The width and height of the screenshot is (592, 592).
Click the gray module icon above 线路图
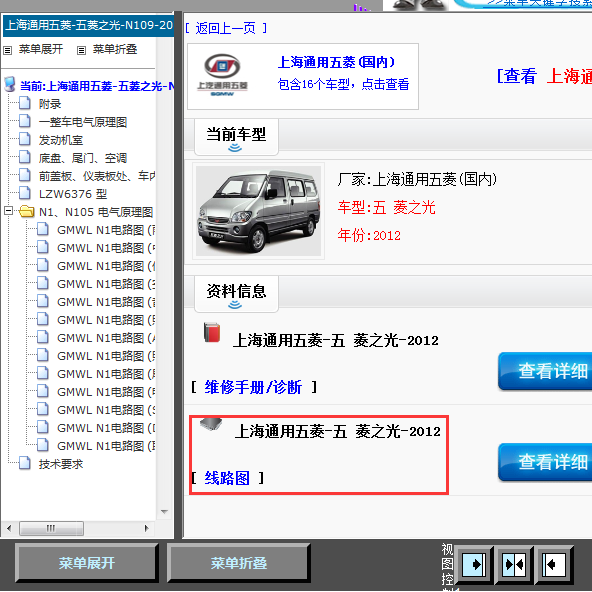pos(211,424)
